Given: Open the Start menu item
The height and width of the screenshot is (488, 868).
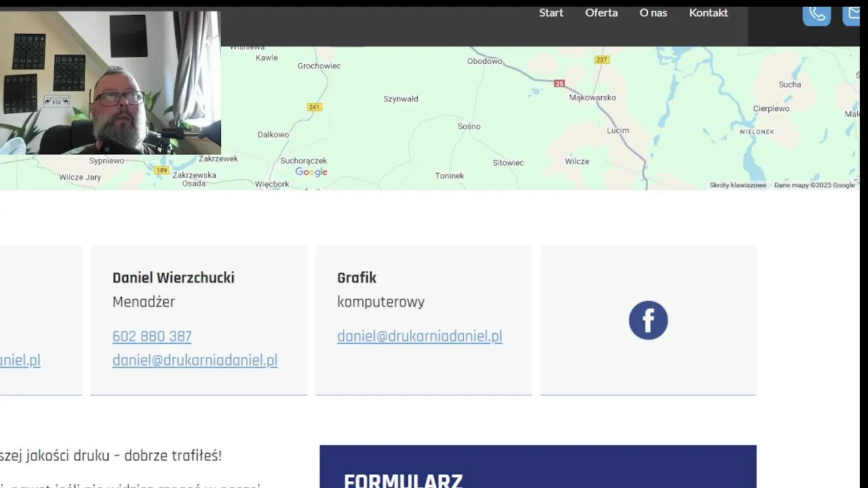Looking at the screenshot, I should pos(551,13).
